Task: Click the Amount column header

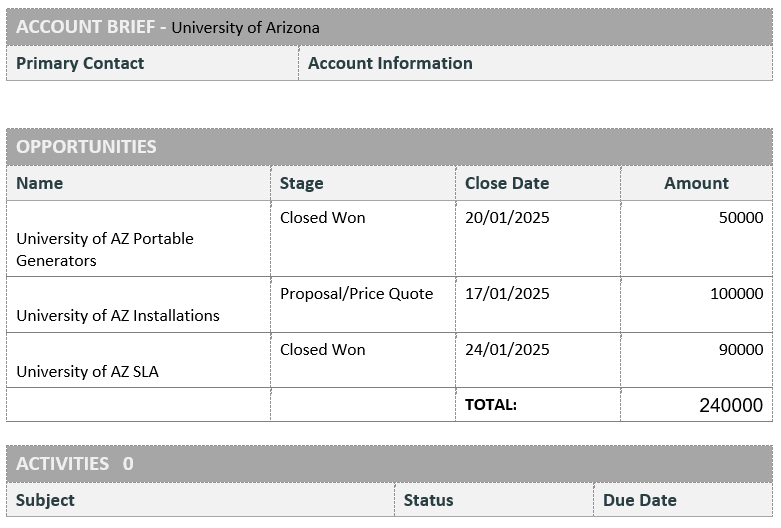Action: [696, 183]
